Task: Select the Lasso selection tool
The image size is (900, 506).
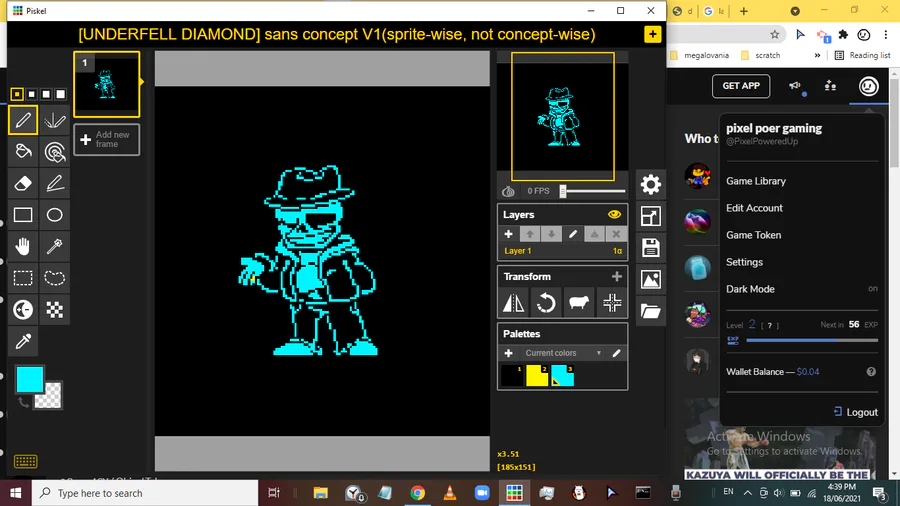Action: click(x=55, y=278)
